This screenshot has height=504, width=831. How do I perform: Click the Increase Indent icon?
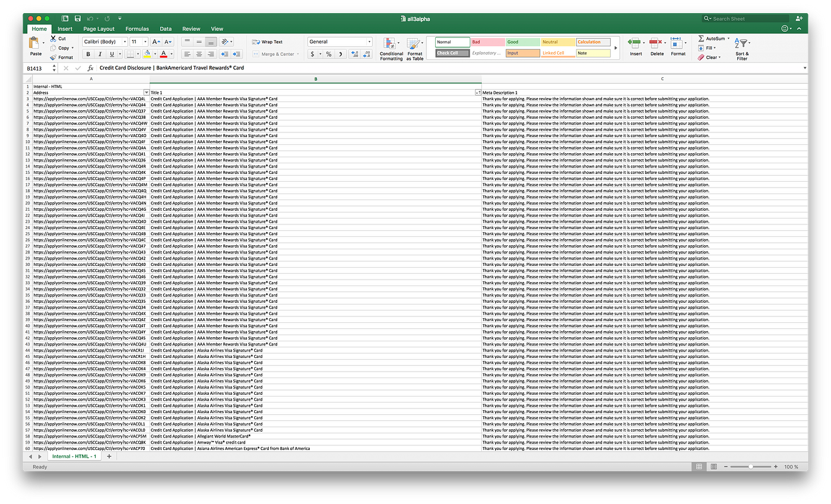click(237, 54)
